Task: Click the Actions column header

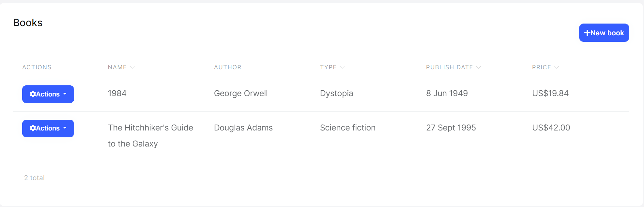Action: (x=37, y=67)
